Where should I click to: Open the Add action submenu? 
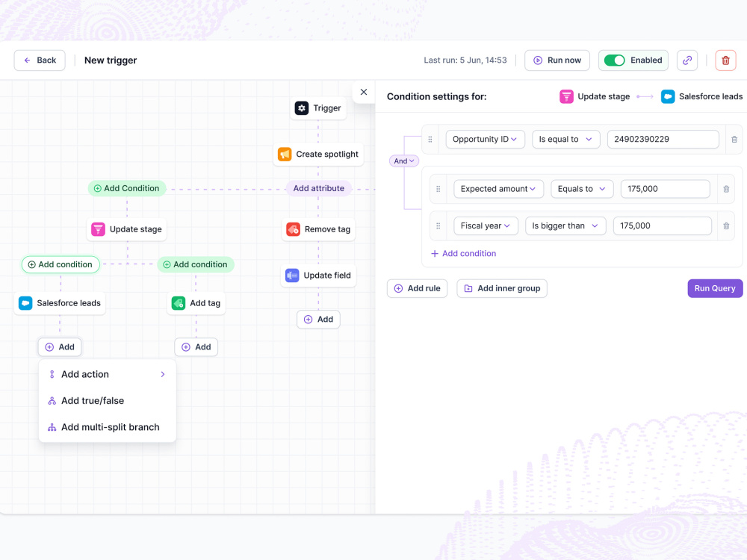pyautogui.click(x=107, y=374)
